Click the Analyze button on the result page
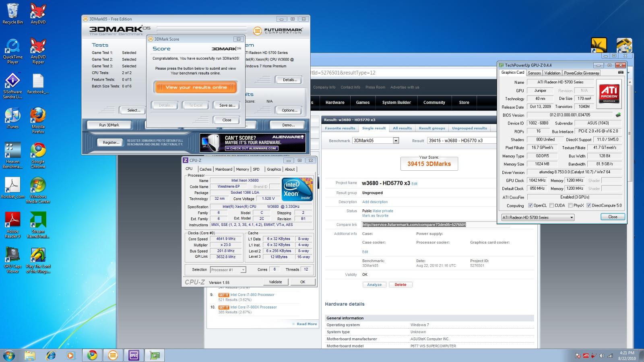 tap(374, 285)
